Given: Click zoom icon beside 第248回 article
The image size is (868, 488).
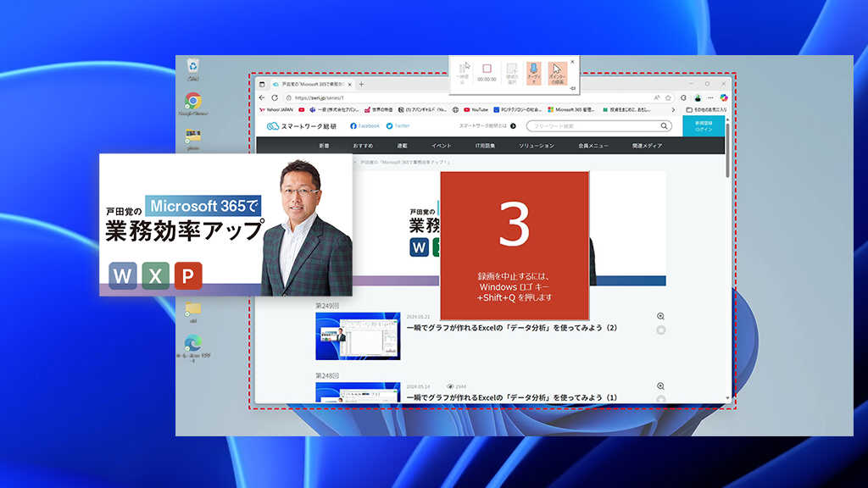Looking at the screenshot, I should click(660, 386).
